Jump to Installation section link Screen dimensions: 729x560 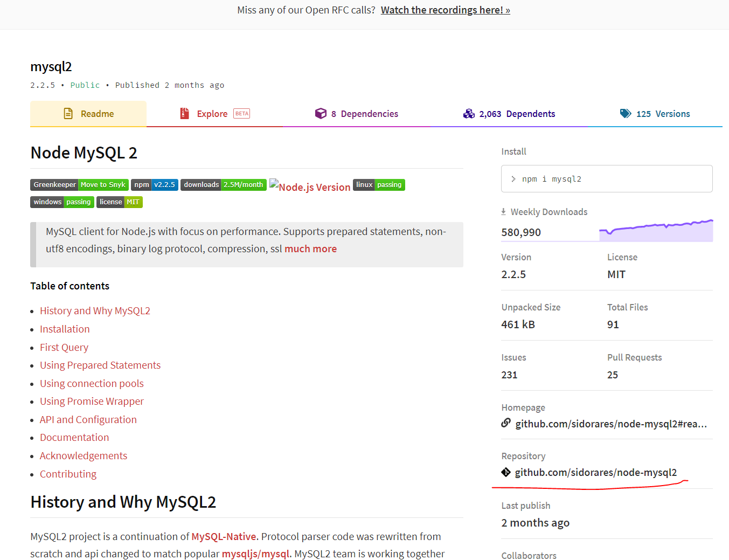pyautogui.click(x=65, y=329)
